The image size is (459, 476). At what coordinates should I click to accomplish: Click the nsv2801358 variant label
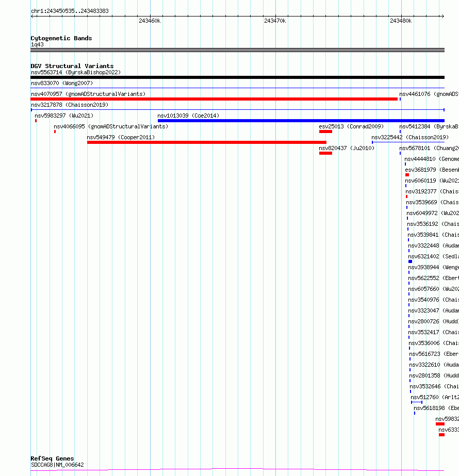click(x=434, y=376)
